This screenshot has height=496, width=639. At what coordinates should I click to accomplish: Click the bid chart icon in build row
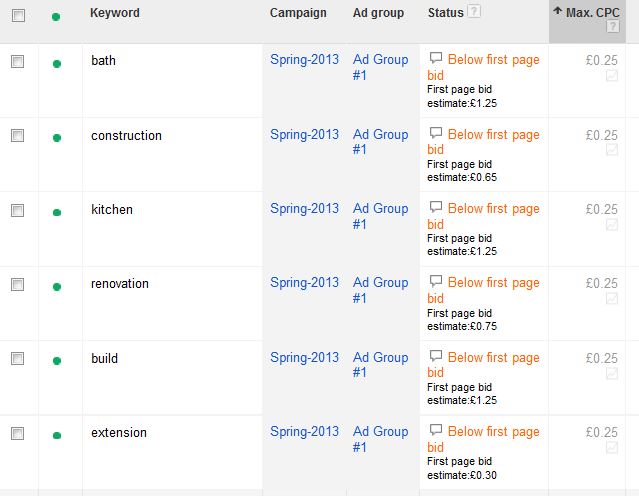pyautogui.click(x=612, y=373)
